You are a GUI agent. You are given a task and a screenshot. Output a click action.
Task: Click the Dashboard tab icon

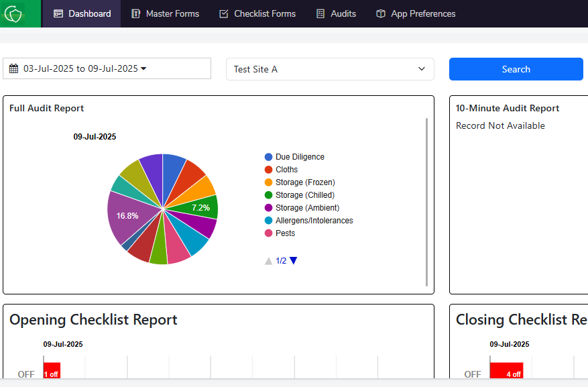coord(58,13)
